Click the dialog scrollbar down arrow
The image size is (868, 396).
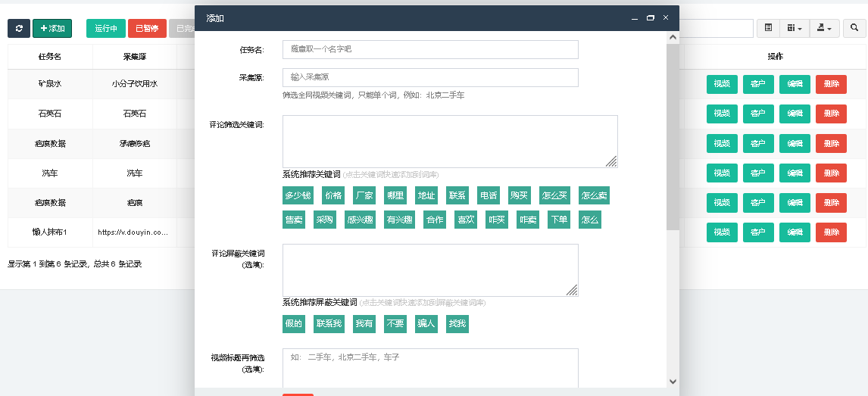click(x=673, y=381)
